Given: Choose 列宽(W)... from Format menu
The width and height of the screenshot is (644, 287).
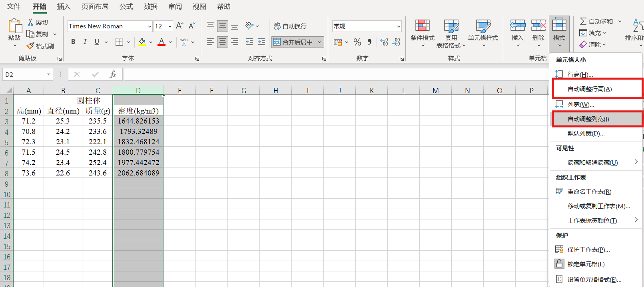Looking at the screenshot, I should pyautogui.click(x=596, y=105).
